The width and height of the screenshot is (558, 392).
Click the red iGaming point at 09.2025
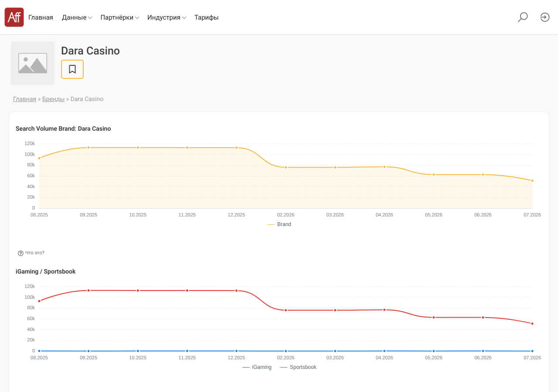point(88,291)
